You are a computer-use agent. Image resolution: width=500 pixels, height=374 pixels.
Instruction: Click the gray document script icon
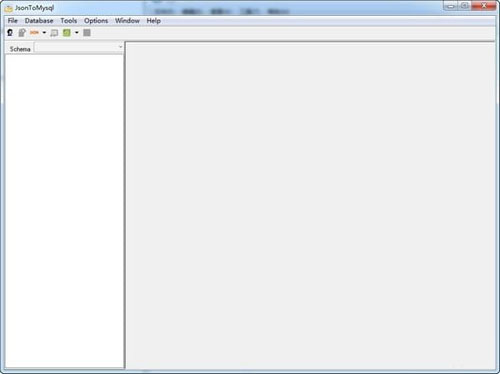coord(22,33)
